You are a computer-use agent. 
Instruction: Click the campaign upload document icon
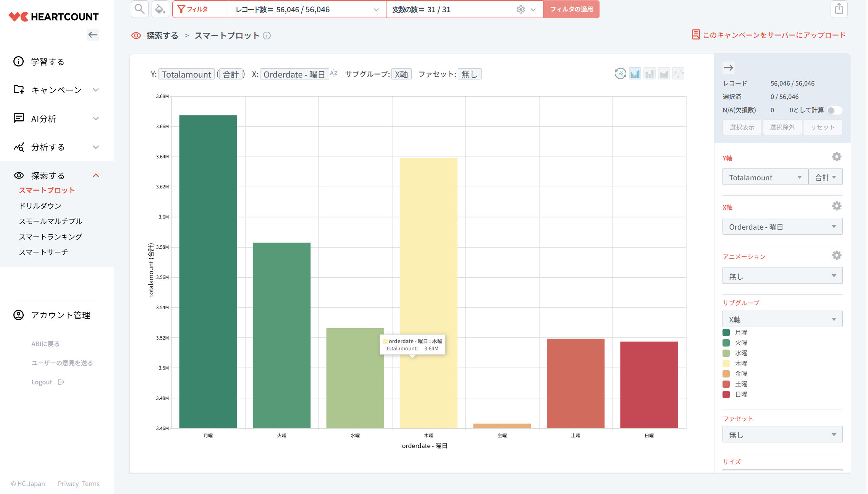696,35
